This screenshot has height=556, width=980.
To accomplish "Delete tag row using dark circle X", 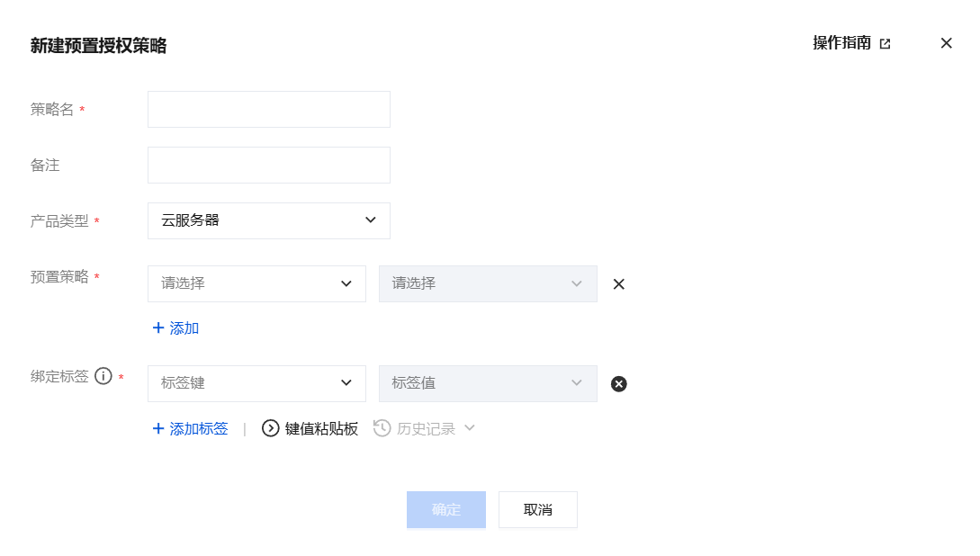I will point(619,383).
